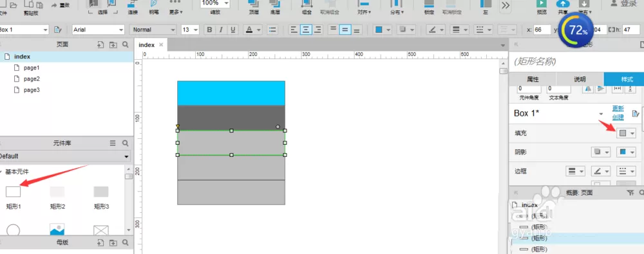Align text to the left
Image resolution: width=644 pixels, height=254 pixels.
click(x=294, y=30)
